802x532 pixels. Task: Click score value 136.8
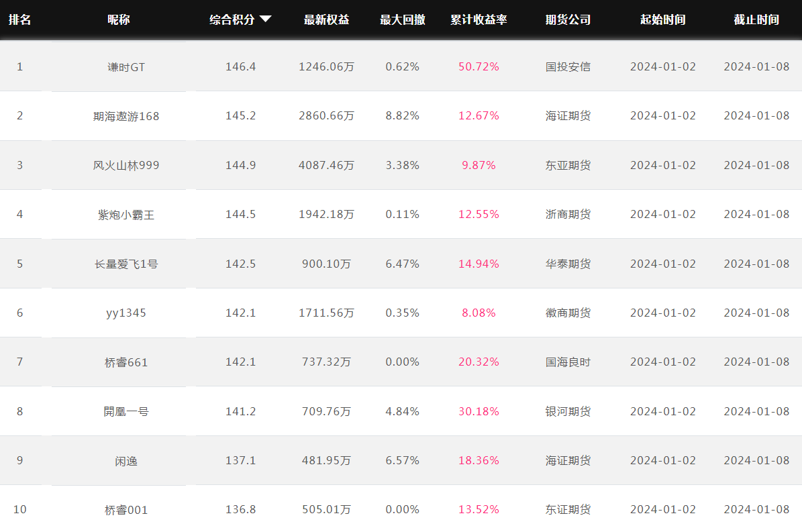tap(240, 509)
